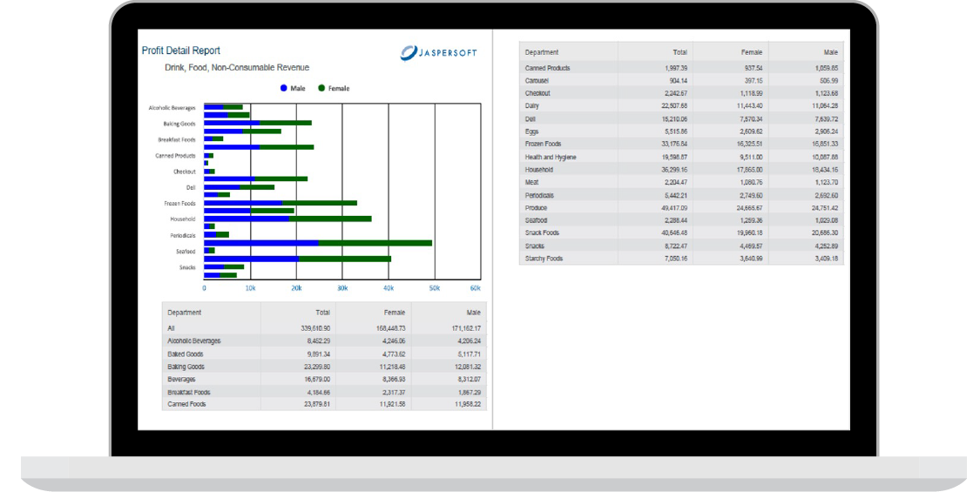Click the green segment of the longest chart bar
The image size is (980, 492).
375,243
